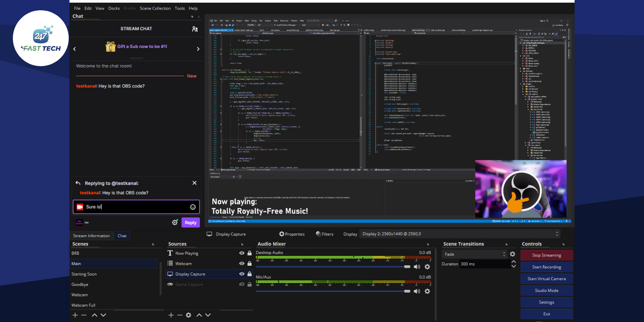Switch to the Chat tab
The width and height of the screenshot is (644, 322).
[x=122, y=236]
